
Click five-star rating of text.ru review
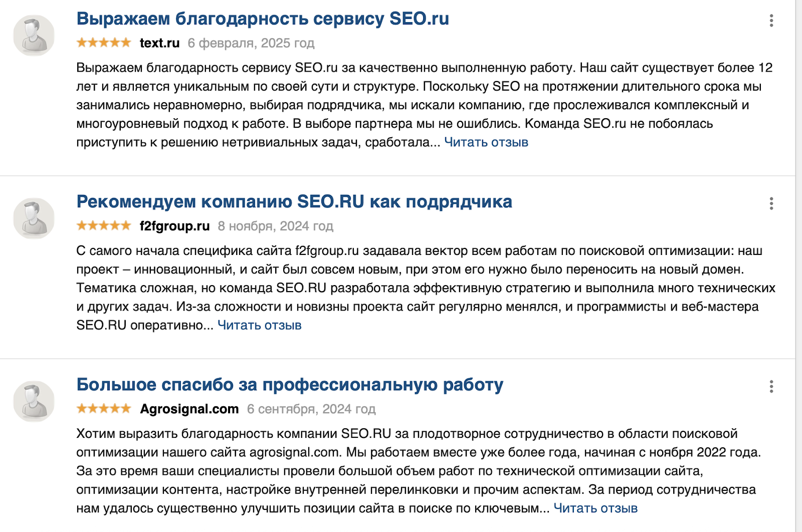coord(104,43)
